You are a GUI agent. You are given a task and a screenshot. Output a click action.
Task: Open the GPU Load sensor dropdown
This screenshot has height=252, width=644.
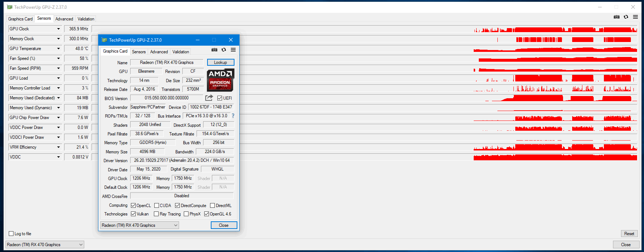point(58,78)
